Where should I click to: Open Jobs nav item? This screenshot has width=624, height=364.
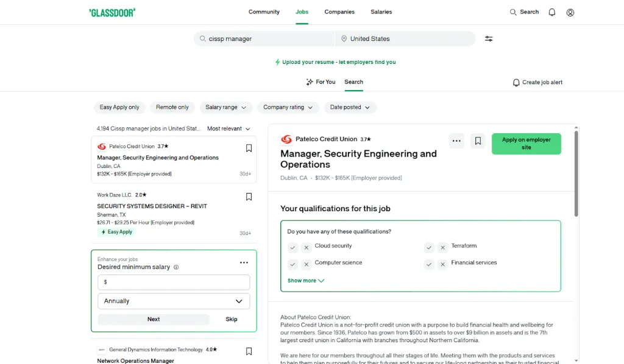coord(302,12)
